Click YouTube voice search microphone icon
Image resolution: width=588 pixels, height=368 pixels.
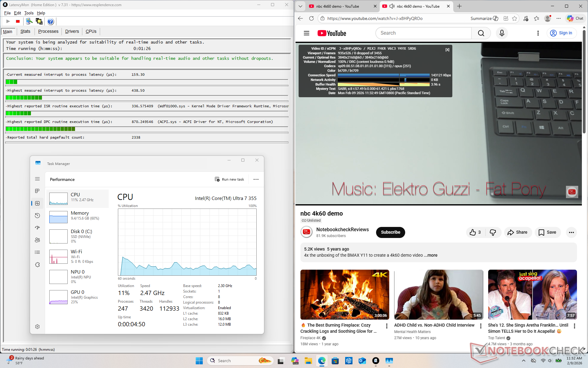502,33
